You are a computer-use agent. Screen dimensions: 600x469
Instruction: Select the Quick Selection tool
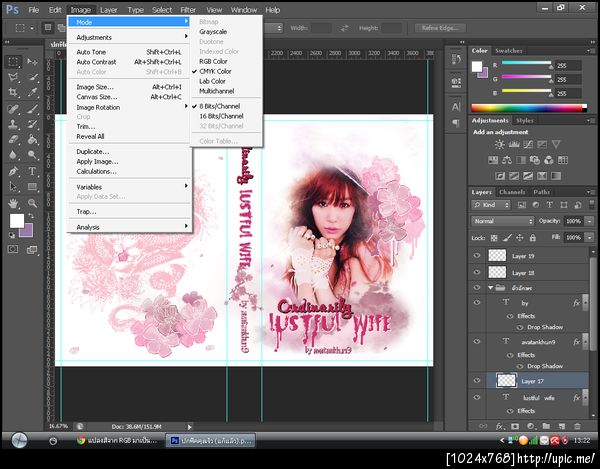click(x=32, y=77)
